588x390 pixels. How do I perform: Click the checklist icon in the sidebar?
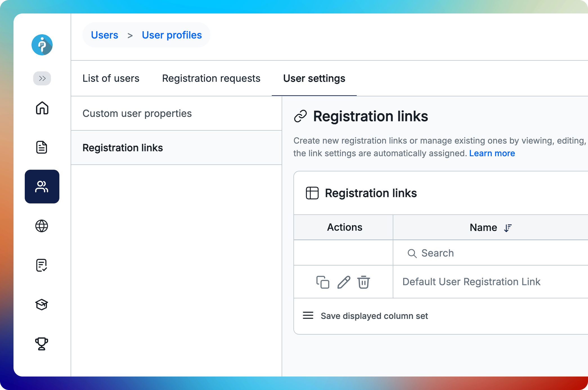(42, 265)
